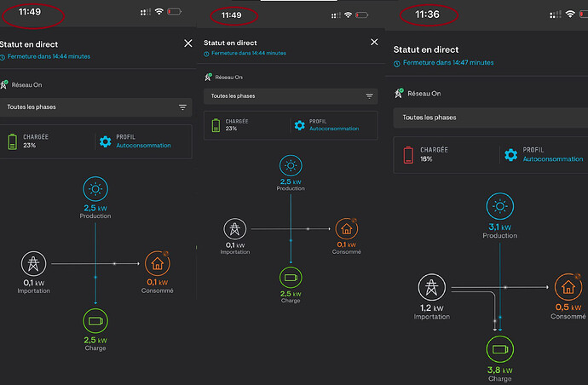Expand 'Toutes les phases' filter in left screen
The image size is (588, 385).
[x=96, y=107]
